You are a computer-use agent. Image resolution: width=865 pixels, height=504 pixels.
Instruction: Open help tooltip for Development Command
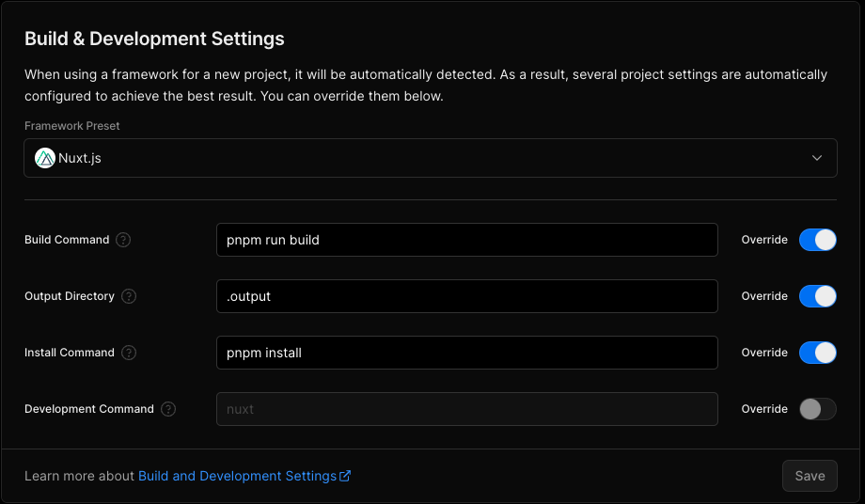168,409
